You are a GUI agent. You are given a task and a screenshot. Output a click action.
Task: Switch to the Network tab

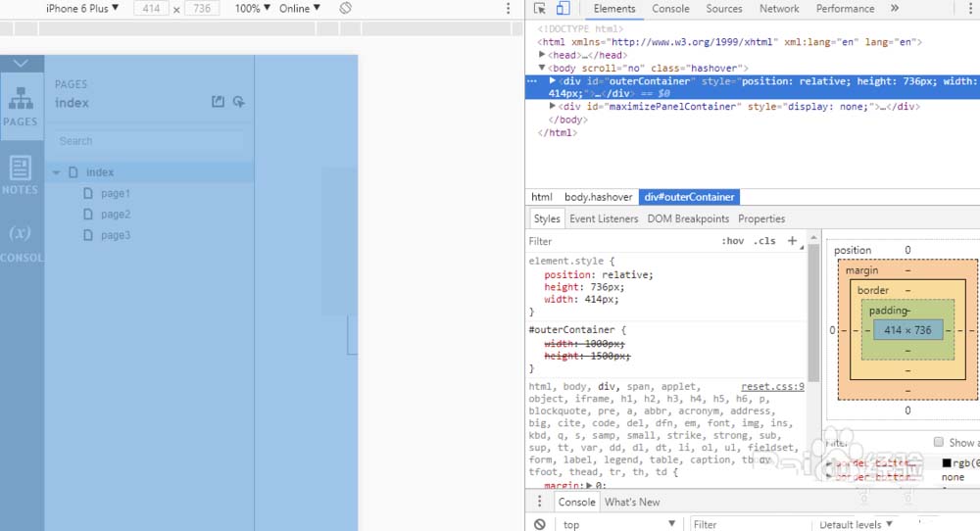pos(779,9)
